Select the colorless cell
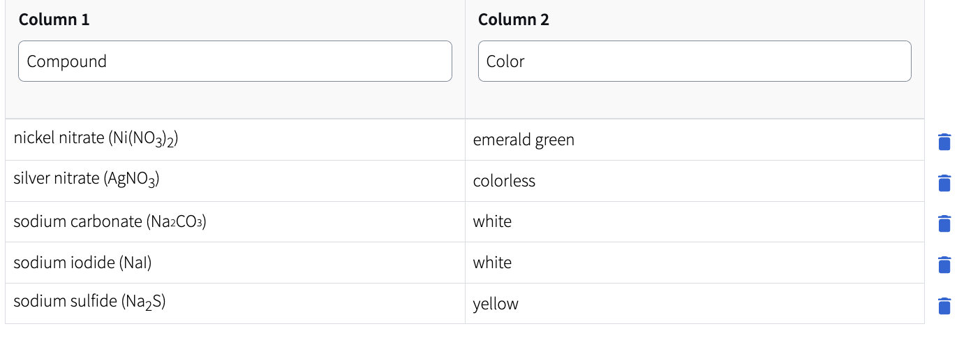This screenshot has height=345, width=980. (695, 181)
